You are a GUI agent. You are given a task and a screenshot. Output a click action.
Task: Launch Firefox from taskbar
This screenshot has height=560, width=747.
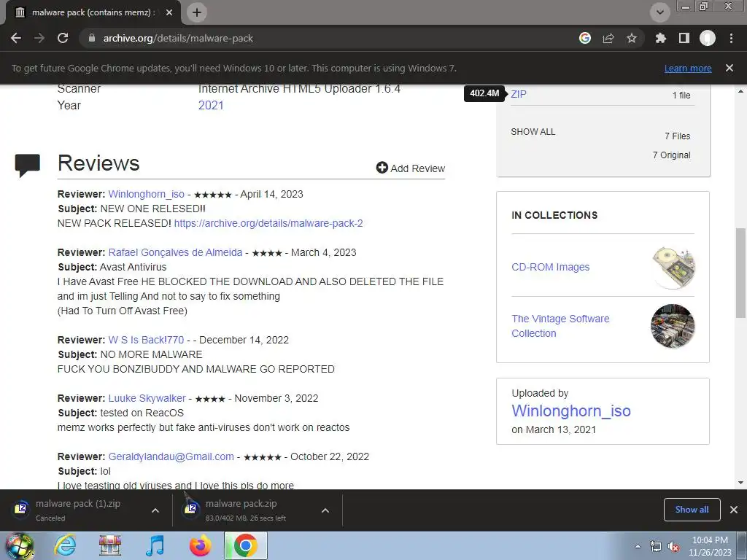(x=200, y=545)
